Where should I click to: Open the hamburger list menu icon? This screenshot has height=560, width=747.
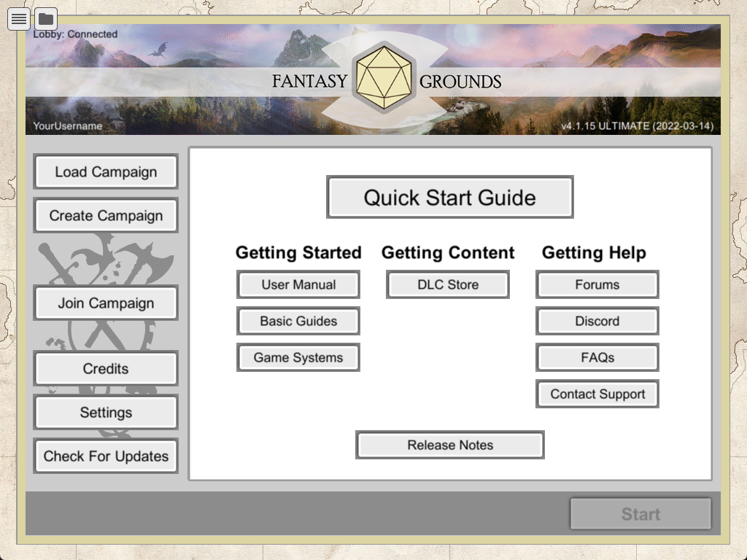[x=19, y=19]
